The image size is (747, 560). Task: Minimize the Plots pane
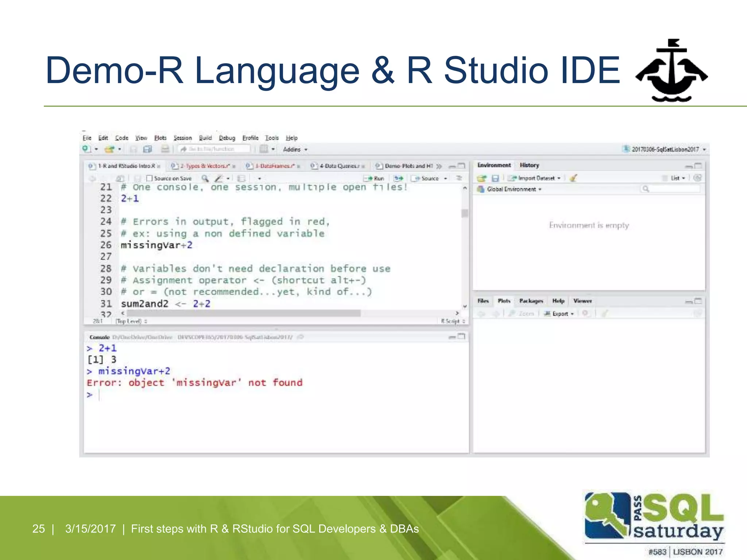(689, 302)
